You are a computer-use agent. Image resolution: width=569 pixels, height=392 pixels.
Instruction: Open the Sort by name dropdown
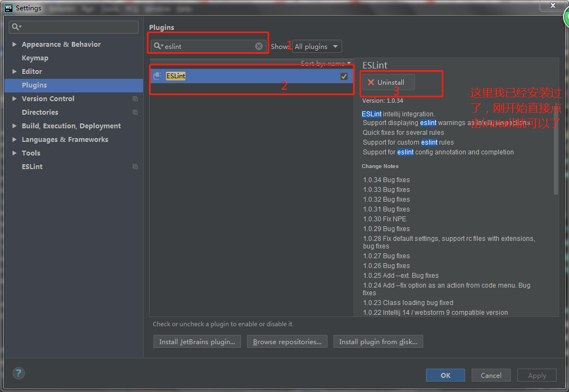(326, 63)
